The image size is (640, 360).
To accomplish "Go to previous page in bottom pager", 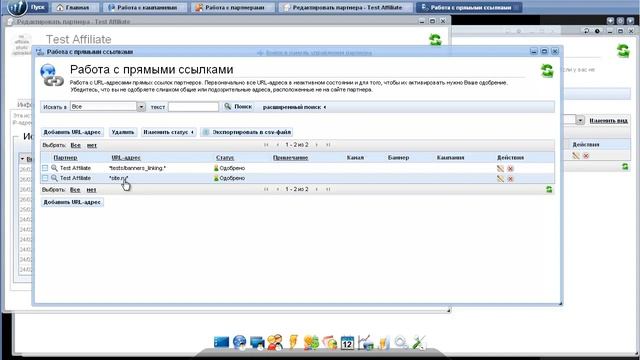I will [278, 189].
